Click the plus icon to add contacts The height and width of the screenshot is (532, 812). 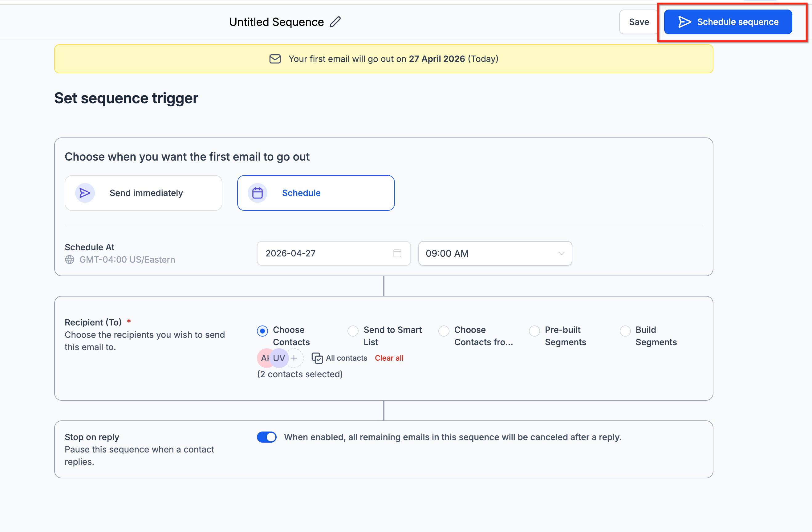pyautogui.click(x=294, y=358)
